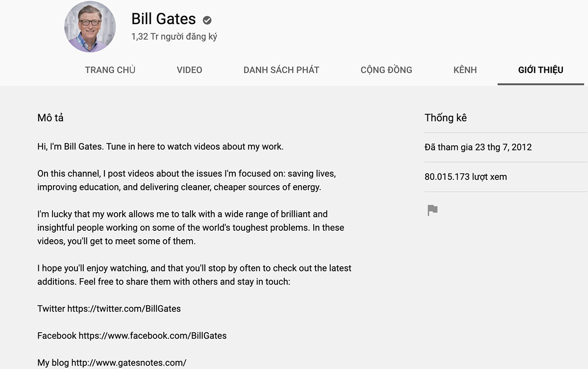
Task: Go to the CỘNG ĐỒNG tab
Action: pyautogui.click(x=386, y=70)
